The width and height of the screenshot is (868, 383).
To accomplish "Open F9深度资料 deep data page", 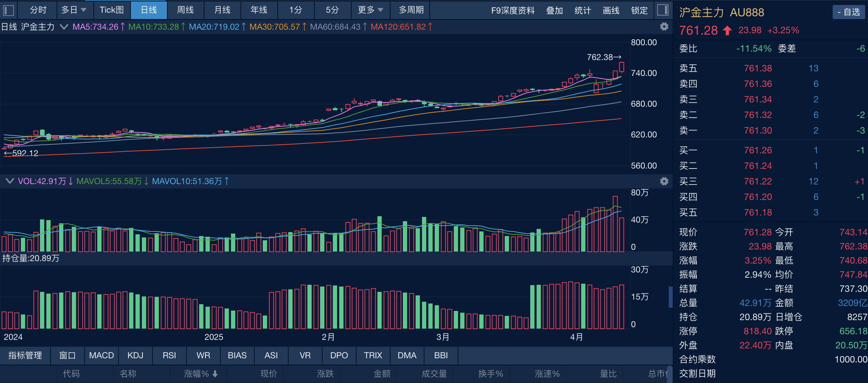I will tap(513, 10).
